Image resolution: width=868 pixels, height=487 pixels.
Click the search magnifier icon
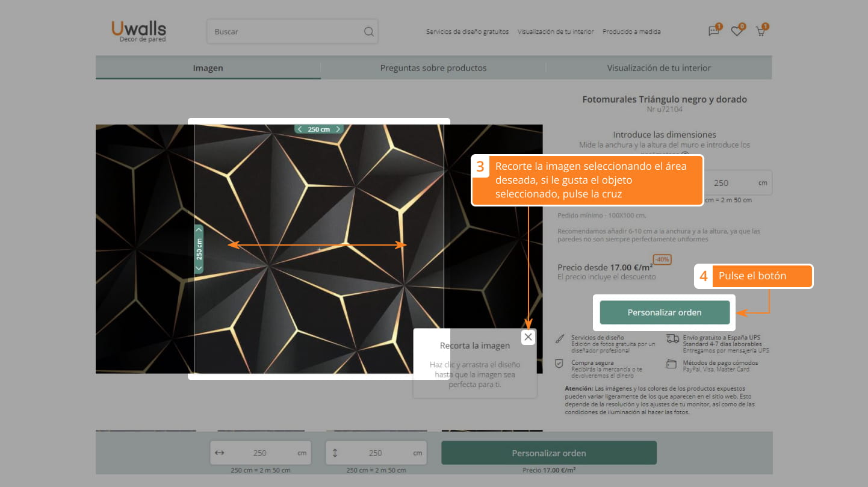(x=368, y=32)
